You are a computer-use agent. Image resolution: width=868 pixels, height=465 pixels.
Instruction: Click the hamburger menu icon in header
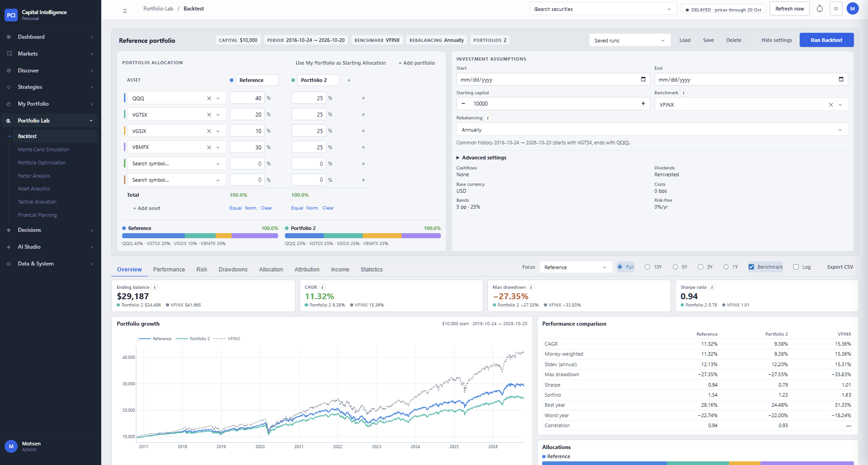[x=125, y=10]
